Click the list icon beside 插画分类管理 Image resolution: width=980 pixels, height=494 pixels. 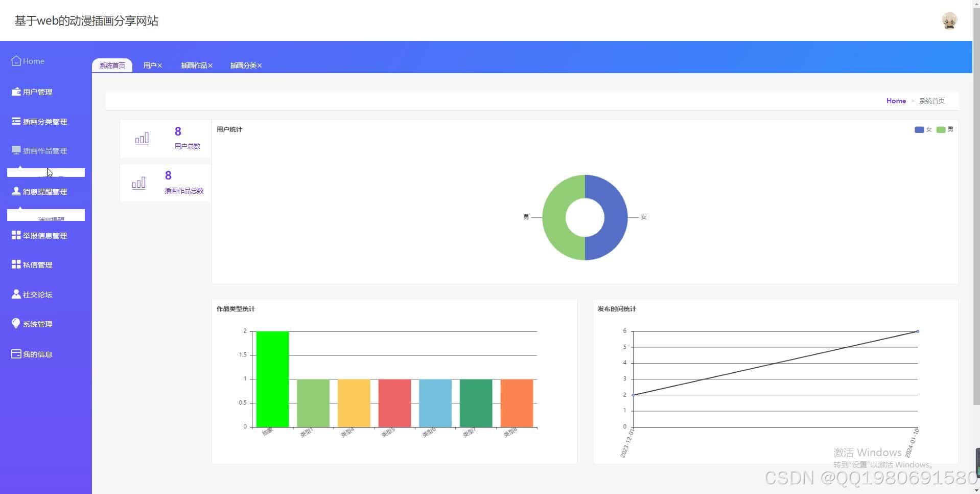click(x=16, y=121)
